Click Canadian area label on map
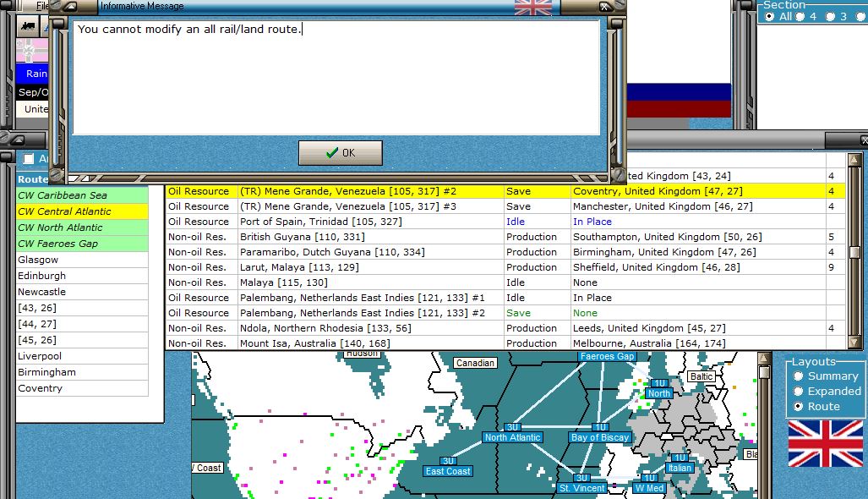Image resolution: width=868 pixels, height=499 pixels. 476,363
